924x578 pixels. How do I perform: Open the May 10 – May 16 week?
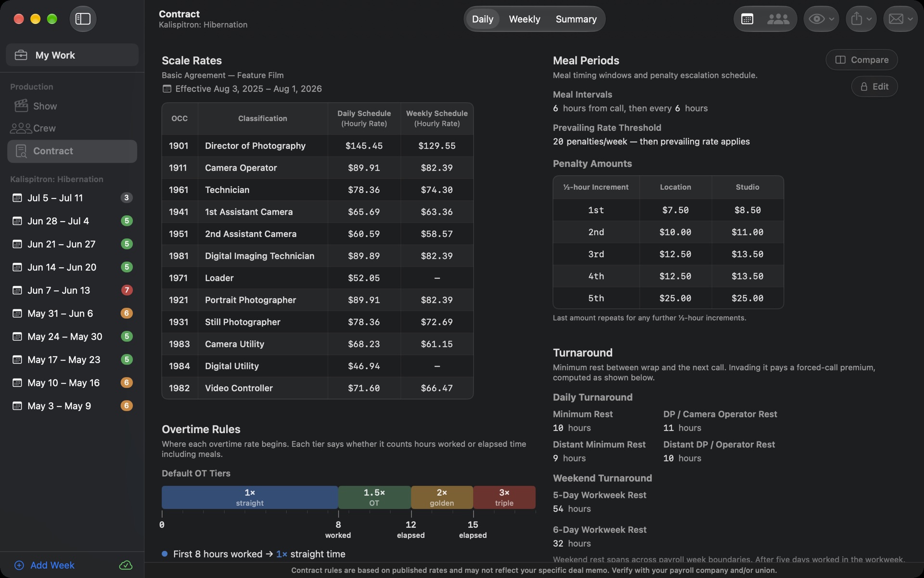(x=72, y=382)
